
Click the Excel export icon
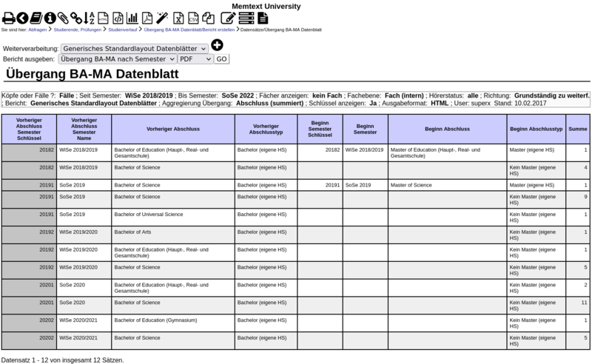(178, 18)
